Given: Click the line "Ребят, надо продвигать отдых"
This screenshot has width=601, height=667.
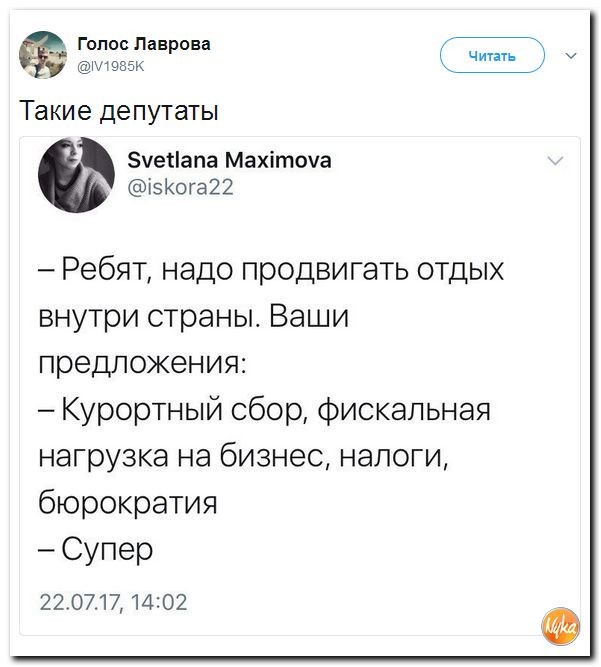Looking at the screenshot, I should coord(270,271).
